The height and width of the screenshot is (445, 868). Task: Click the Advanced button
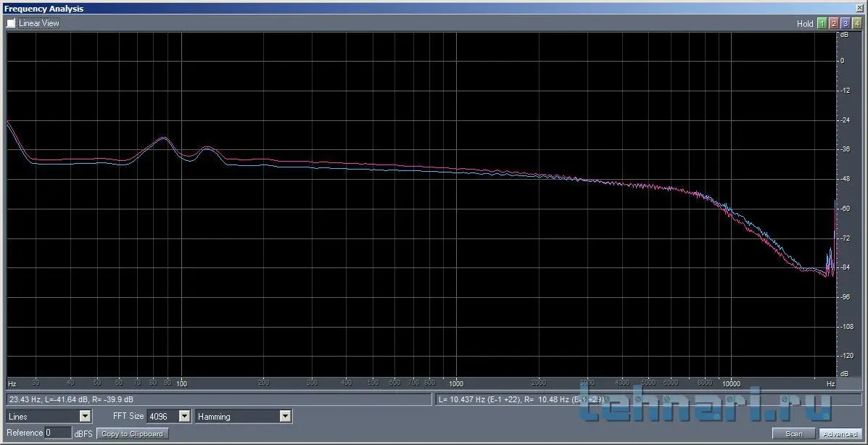(x=840, y=434)
